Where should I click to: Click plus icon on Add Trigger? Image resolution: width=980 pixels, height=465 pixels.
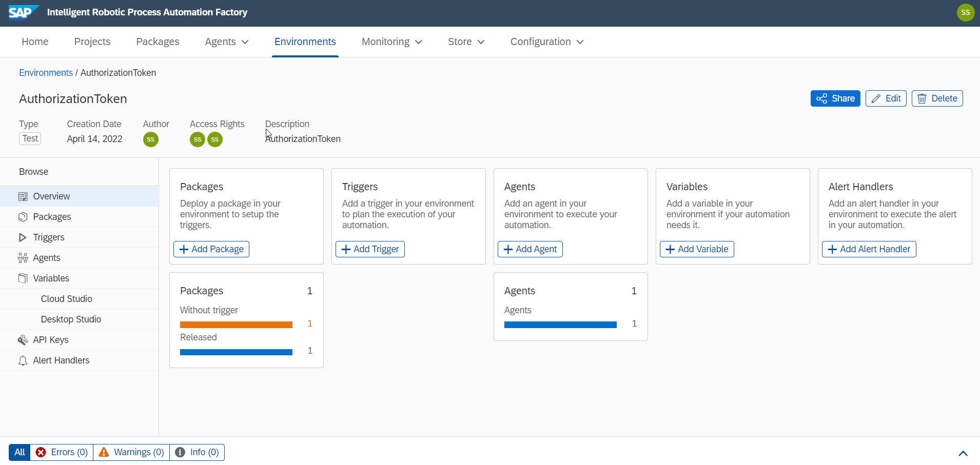pos(346,249)
